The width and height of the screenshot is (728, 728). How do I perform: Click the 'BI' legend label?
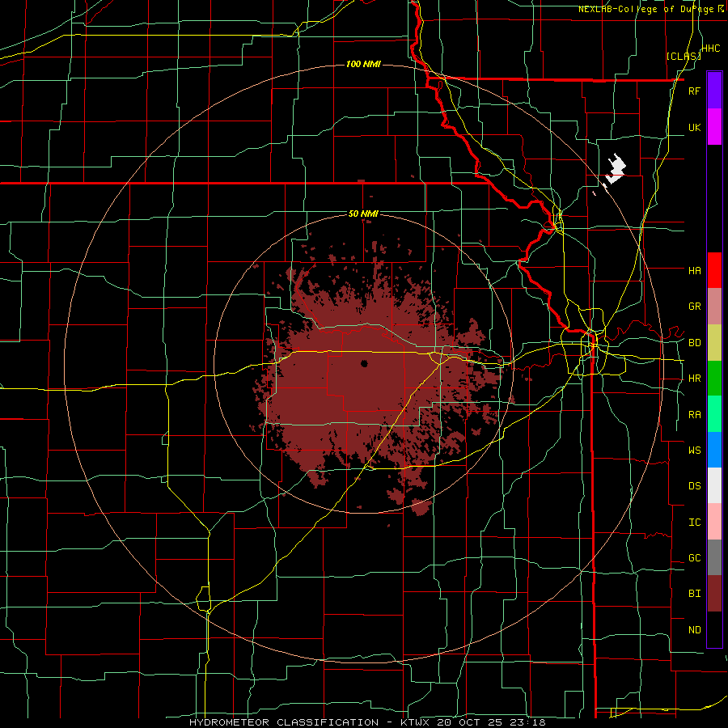coord(694,594)
